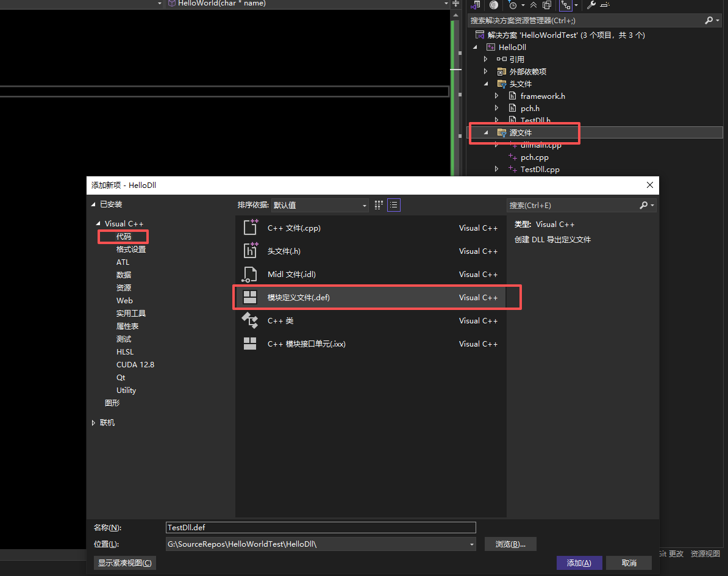Click the Show All Files icon

tap(547, 5)
